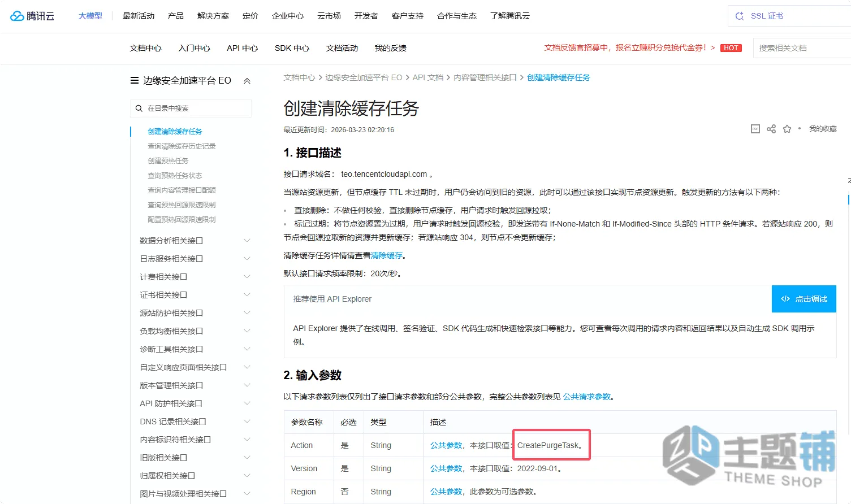
Task: Select 查询清除缓存历史记录 in sidebar
Action: [x=182, y=146]
